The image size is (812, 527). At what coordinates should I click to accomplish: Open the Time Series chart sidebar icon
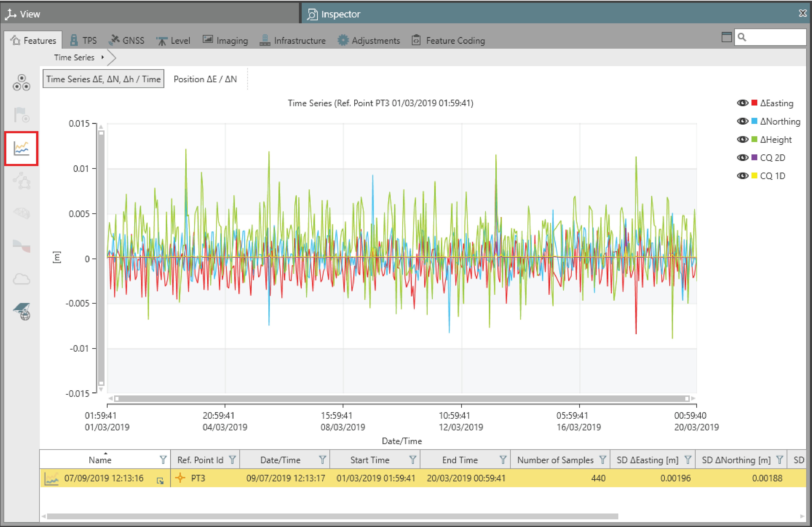click(21, 149)
